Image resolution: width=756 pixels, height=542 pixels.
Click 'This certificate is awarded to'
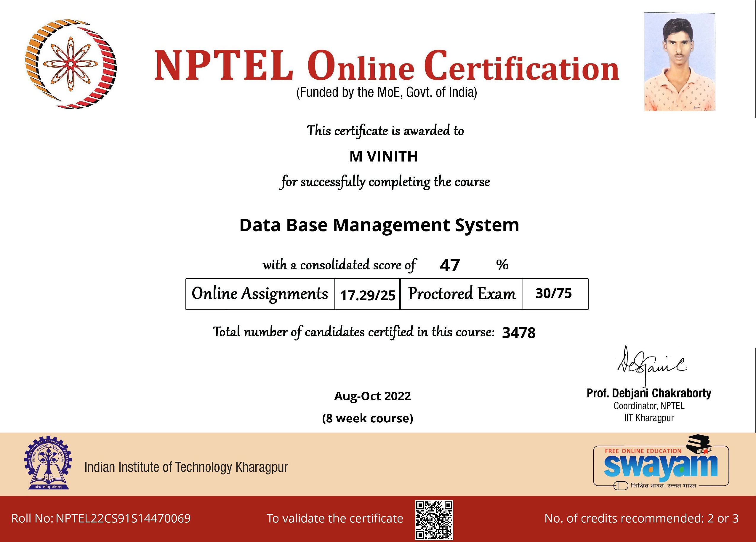click(385, 131)
